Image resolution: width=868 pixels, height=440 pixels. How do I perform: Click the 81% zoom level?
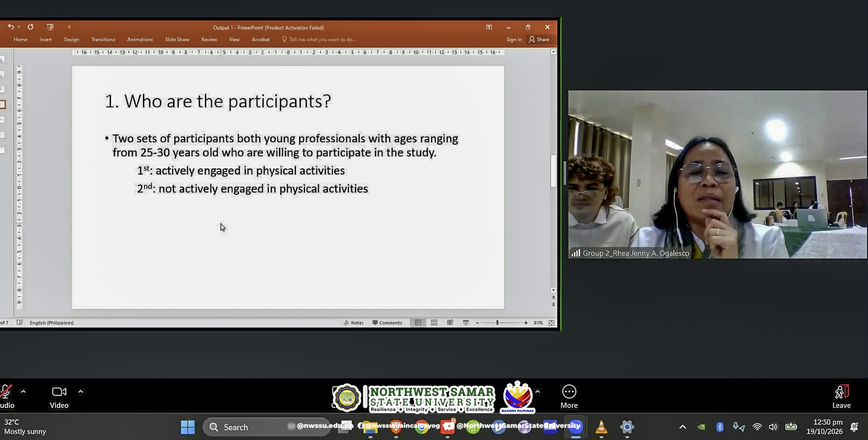(538, 323)
